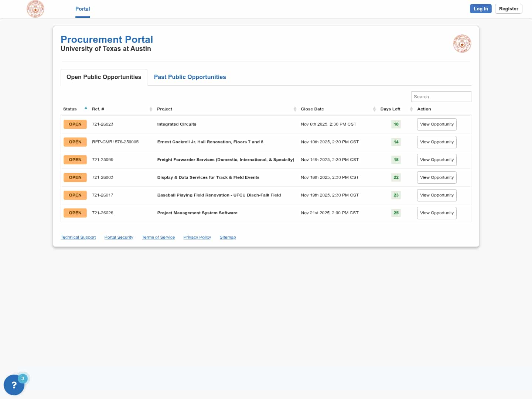Switch to Past Public Opportunities tab
Image resolution: width=532 pixels, height=399 pixels.
tap(190, 77)
